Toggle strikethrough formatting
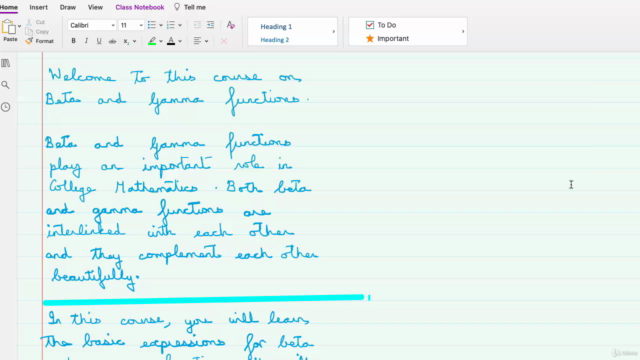This screenshot has width=640, height=360. (x=112, y=41)
